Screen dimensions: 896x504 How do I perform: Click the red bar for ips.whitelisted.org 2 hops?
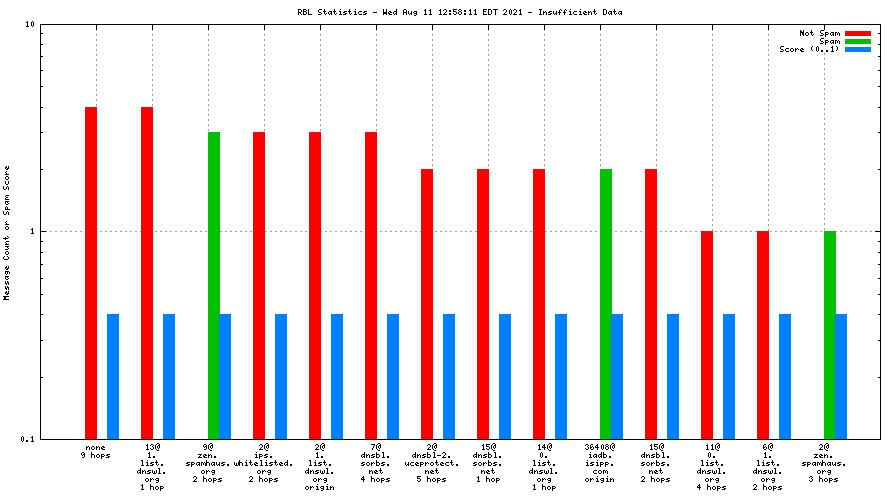coord(259,285)
